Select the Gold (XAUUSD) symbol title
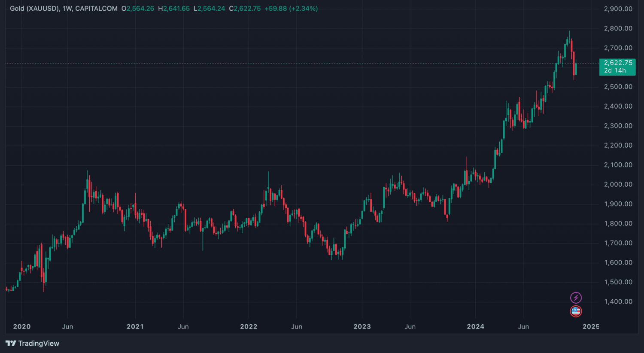This screenshot has height=353, width=644. tap(34, 9)
